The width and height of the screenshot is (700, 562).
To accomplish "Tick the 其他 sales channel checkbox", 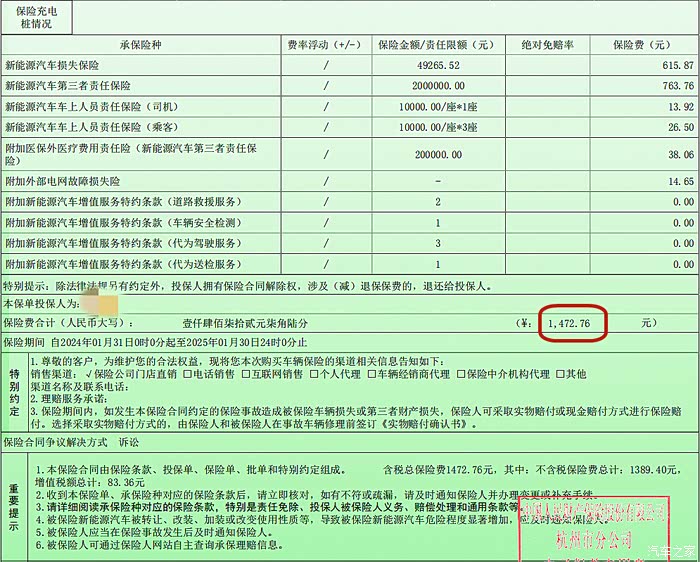I will tap(560, 374).
